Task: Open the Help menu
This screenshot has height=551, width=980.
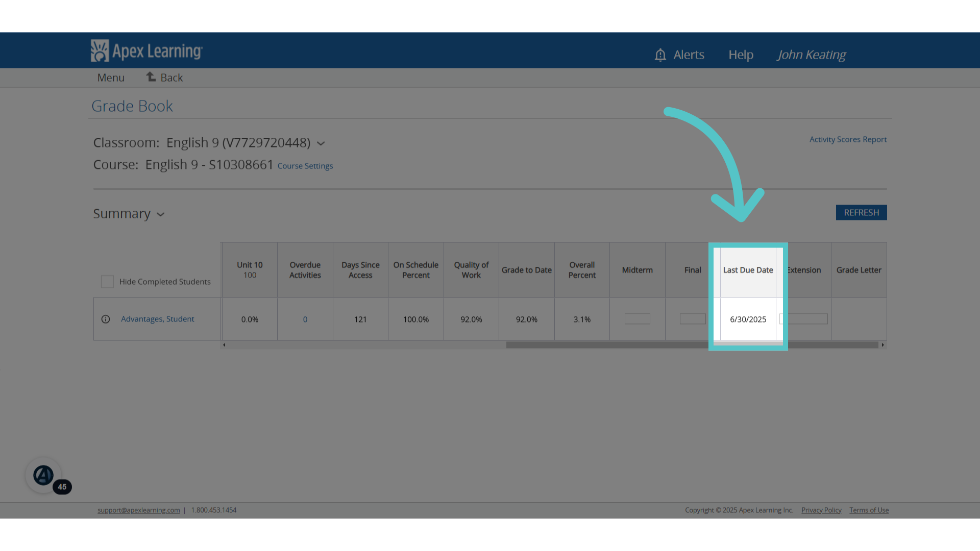Action: (741, 55)
